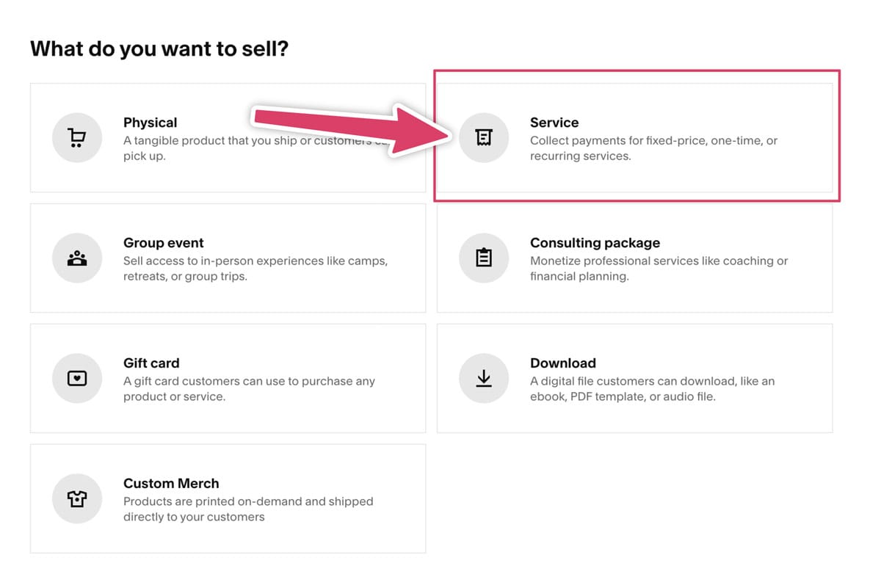Click the Gift card description text
Viewport: 881px width, 588px height.
coord(249,389)
